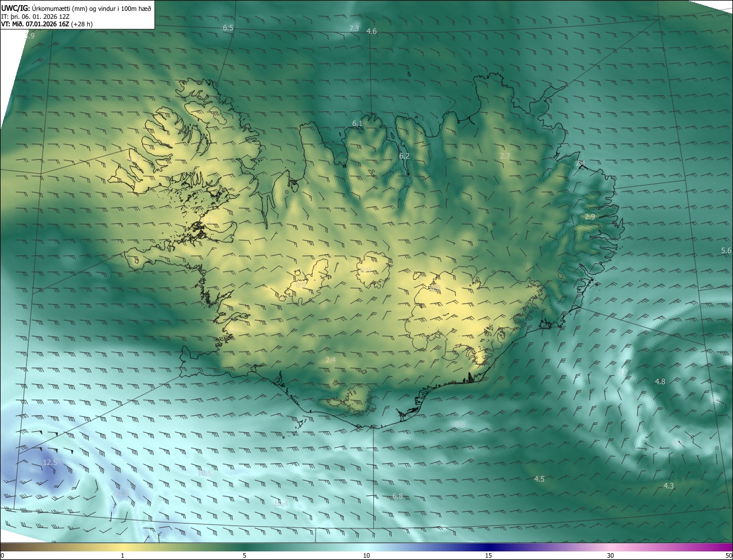The width and height of the screenshot is (733, 560).
Task: Click the colorbar tick label 30
Action: click(610, 556)
